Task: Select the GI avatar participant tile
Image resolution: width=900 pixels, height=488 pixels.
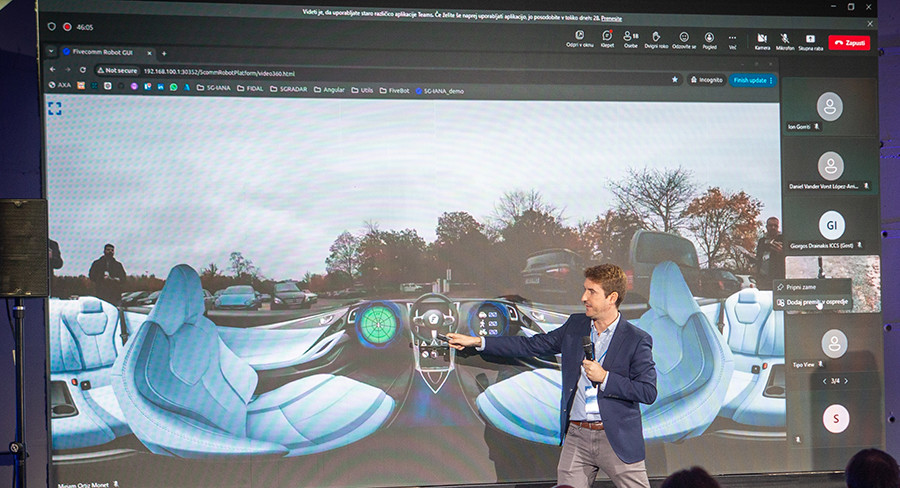Action: point(832,226)
